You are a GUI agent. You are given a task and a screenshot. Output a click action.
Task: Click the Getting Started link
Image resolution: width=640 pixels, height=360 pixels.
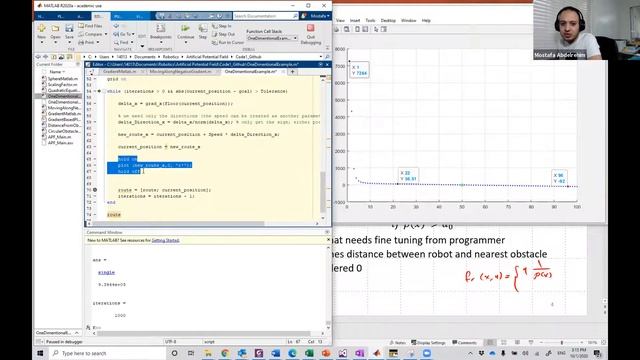coord(165,240)
